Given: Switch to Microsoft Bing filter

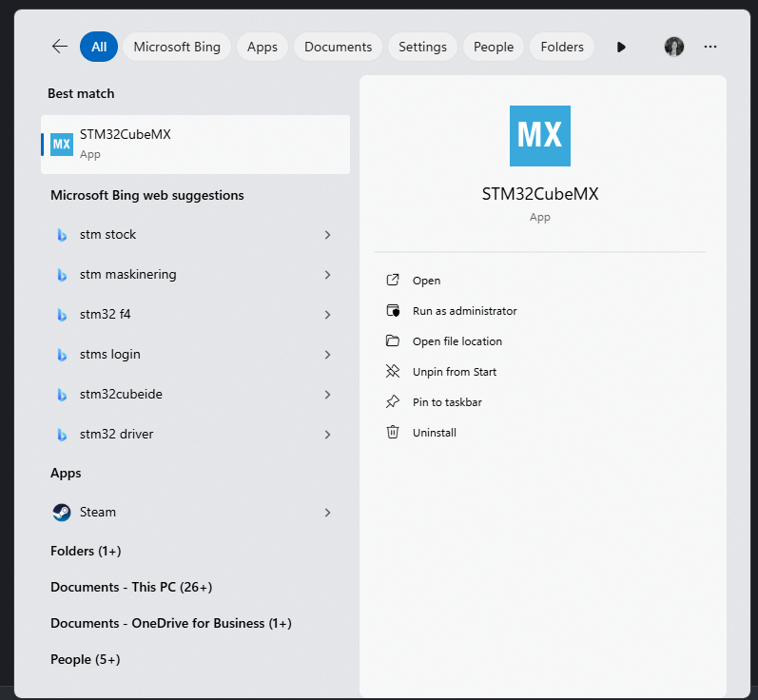Looking at the screenshot, I should pos(177,47).
